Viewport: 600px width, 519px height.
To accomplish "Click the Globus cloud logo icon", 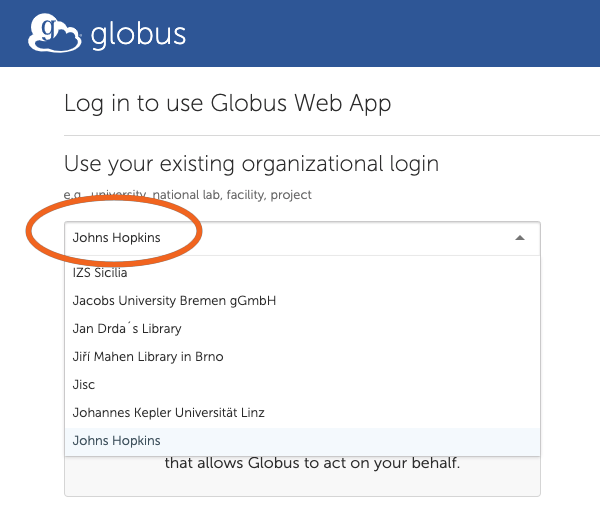I will click(x=54, y=33).
